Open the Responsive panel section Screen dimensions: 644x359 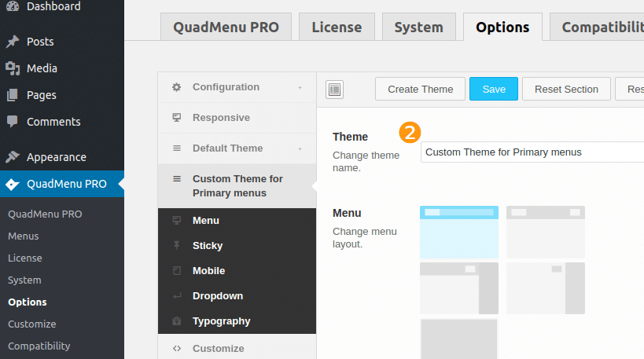[x=237, y=118]
